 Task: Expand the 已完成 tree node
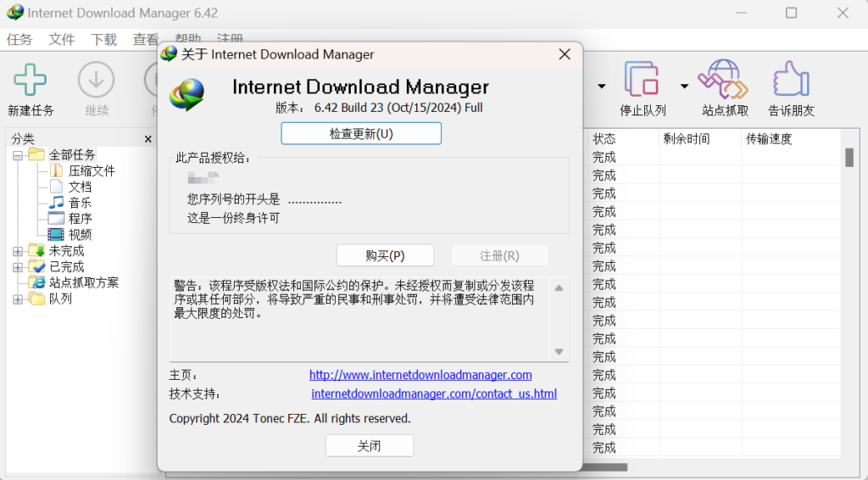pyautogui.click(x=18, y=267)
